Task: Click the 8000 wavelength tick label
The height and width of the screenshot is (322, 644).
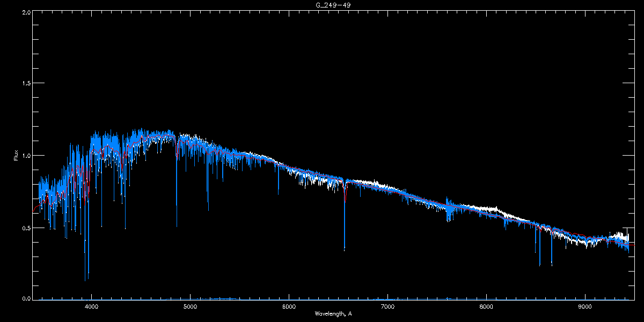Action: coord(486,306)
